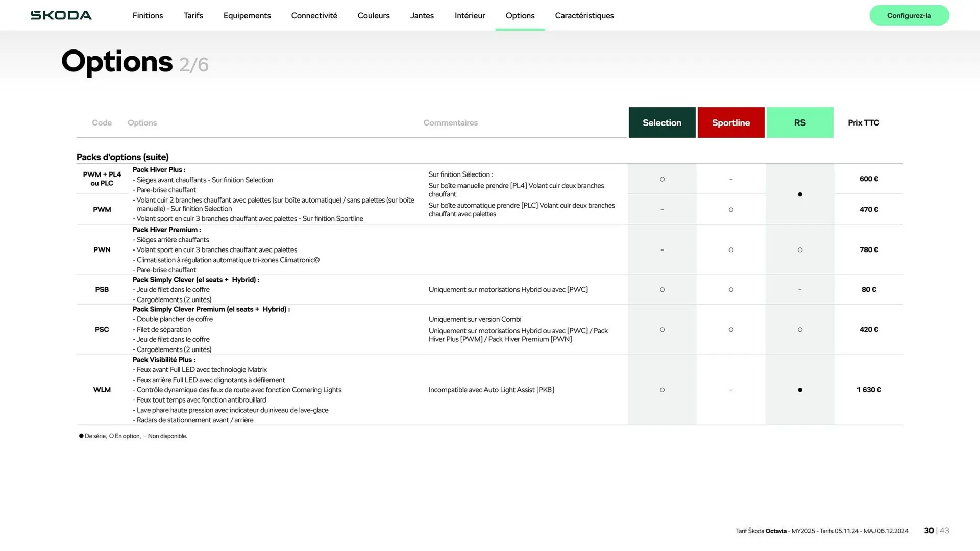Image resolution: width=980 pixels, height=551 pixels.
Task: Click page number 30 in footer
Action: tap(928, 531)
